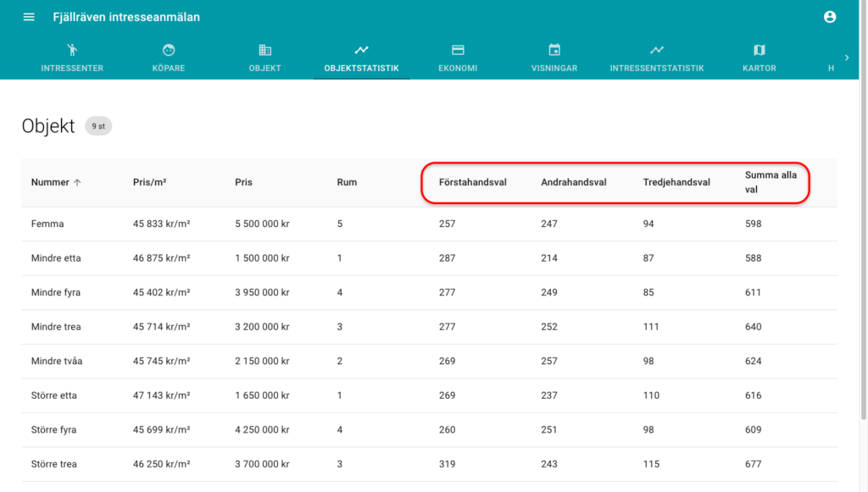Open the Intressenter person icon
Screen dimensions: 868x492
point(72,49)
